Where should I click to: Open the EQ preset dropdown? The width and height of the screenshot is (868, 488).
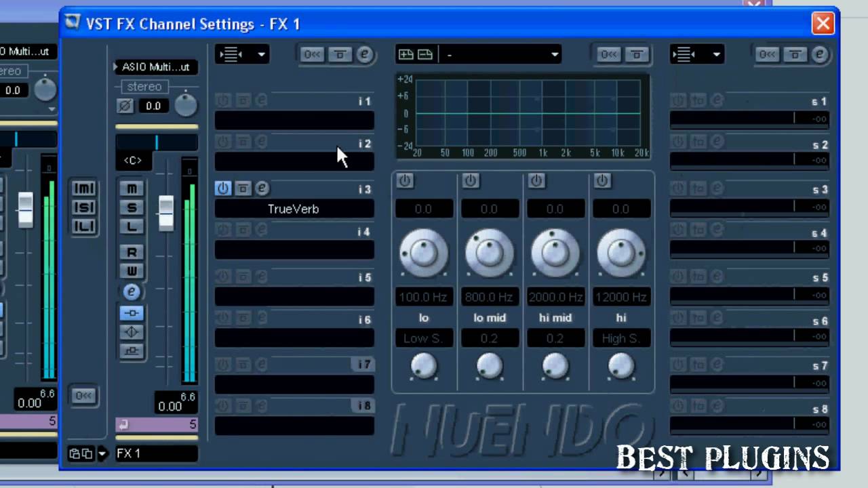click(x=502, y=54)
